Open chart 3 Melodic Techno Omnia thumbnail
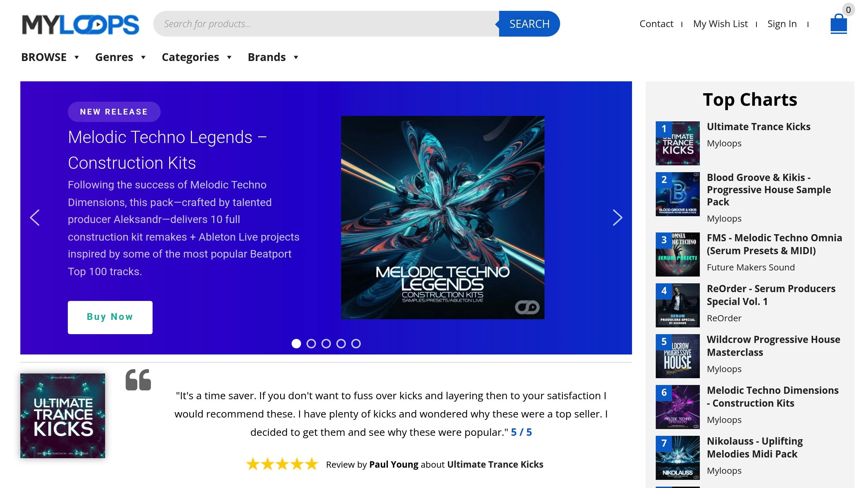Viewport: 868px width, 488px height. click(677, 255)
